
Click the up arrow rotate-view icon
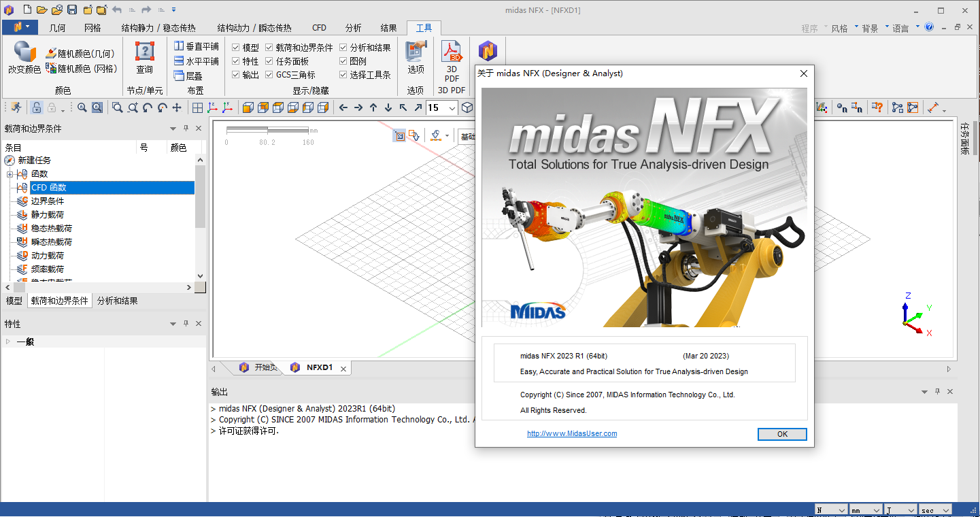373,107
